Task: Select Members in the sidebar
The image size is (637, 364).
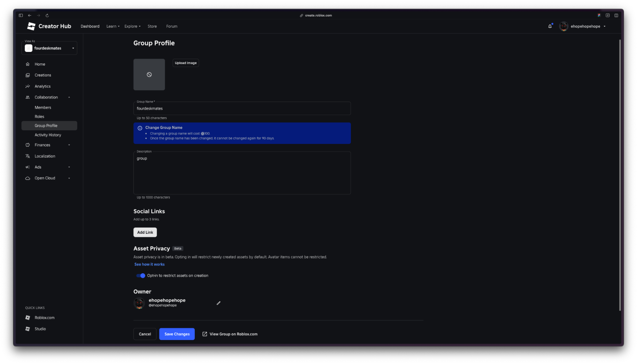Action: (49, 108)
